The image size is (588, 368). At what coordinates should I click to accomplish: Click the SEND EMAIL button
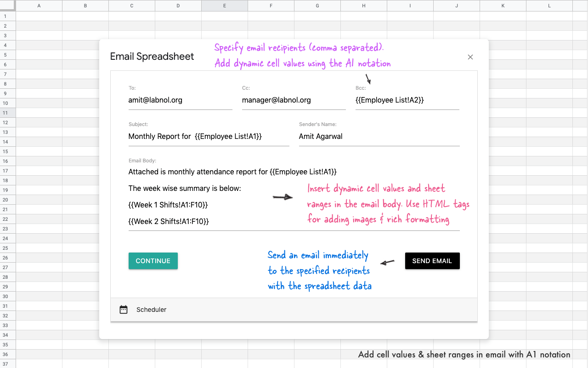432,261
